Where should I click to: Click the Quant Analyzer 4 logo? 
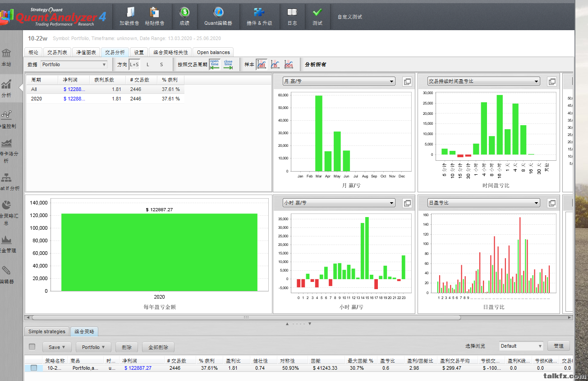(x=54, y=16)
